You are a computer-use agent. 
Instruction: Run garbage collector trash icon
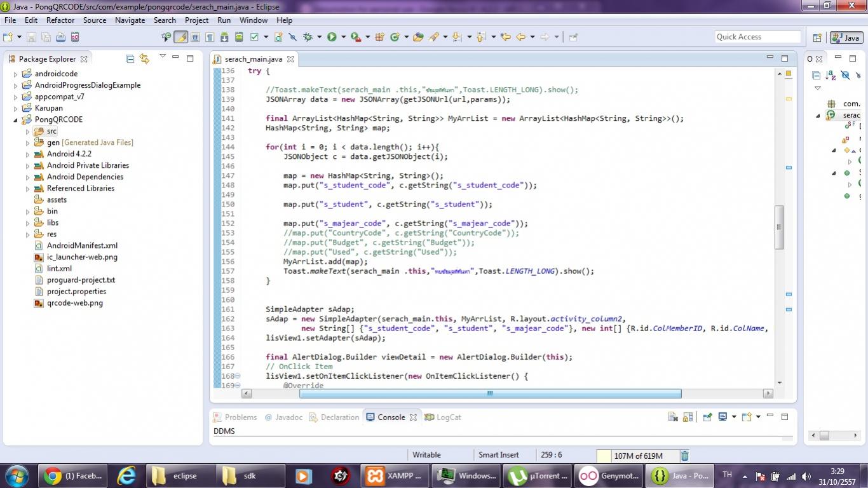click(684, 456)
